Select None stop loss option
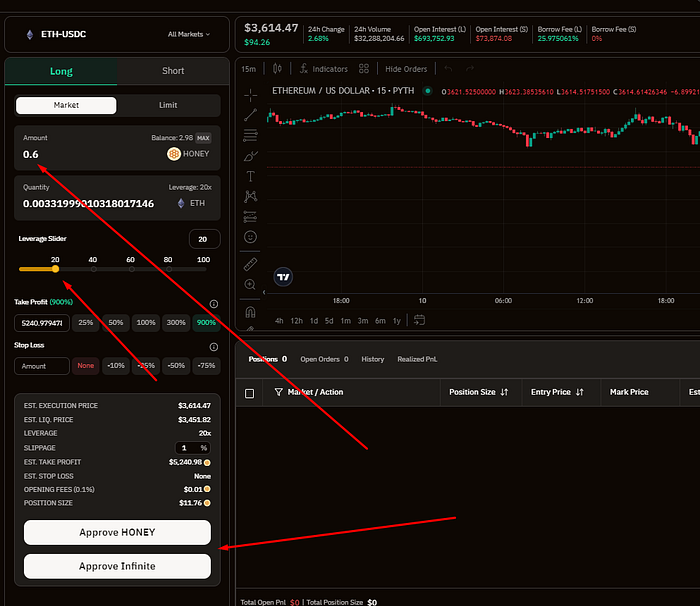The height and width of the screenshot is (606, 700). [86, 366]
